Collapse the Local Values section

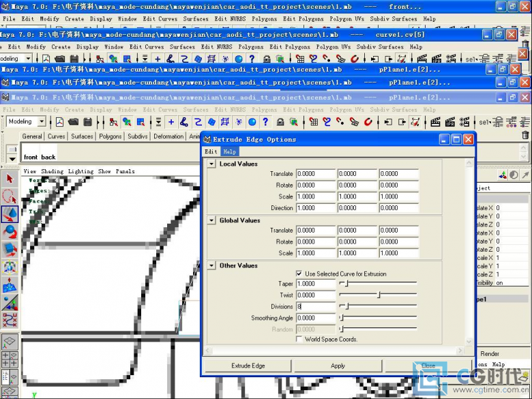(211, 164)
